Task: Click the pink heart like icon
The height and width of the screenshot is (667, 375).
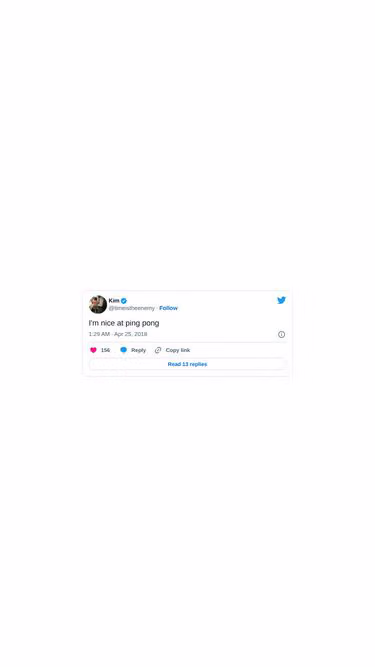Action: coord(94,350)
